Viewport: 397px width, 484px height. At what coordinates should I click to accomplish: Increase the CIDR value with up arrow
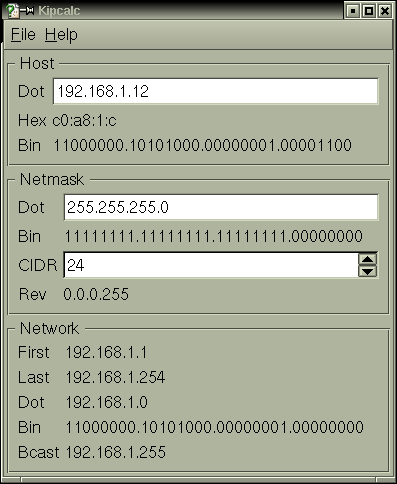coord(367,259)
